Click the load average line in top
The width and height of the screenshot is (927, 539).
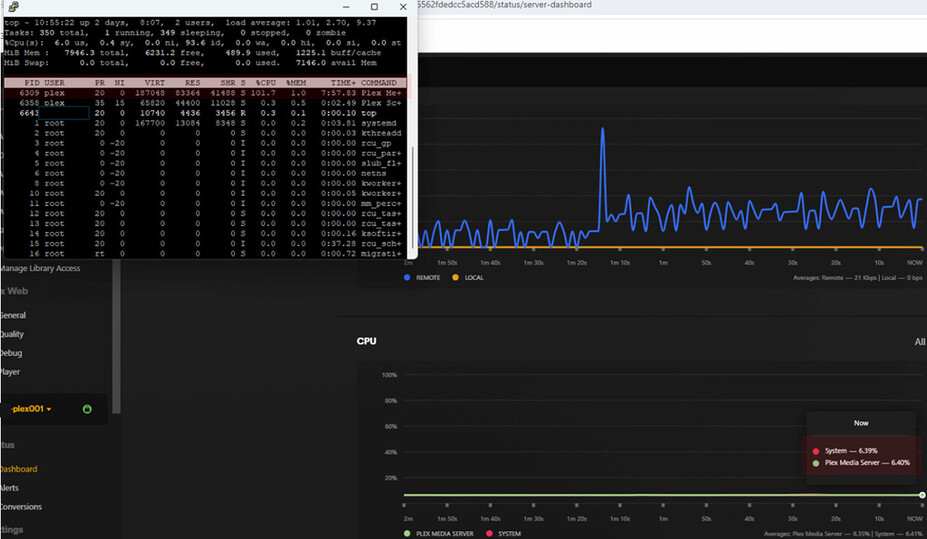click(x=190, y=22)
